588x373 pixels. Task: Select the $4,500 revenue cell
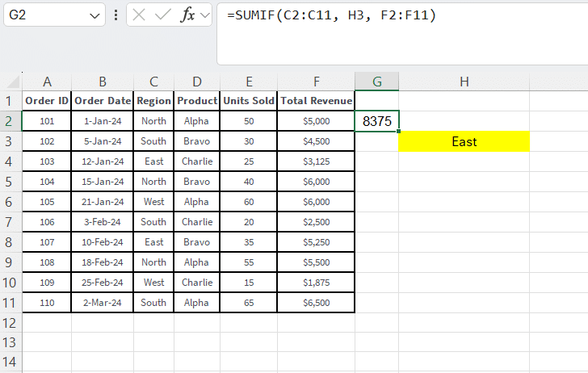[x=317, y=141]
